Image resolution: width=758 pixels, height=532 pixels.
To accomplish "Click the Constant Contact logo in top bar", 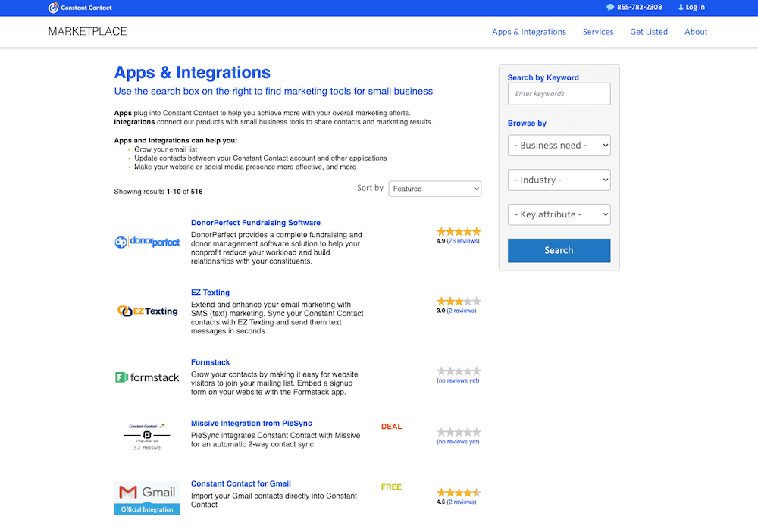I will (x=80, y=8).
